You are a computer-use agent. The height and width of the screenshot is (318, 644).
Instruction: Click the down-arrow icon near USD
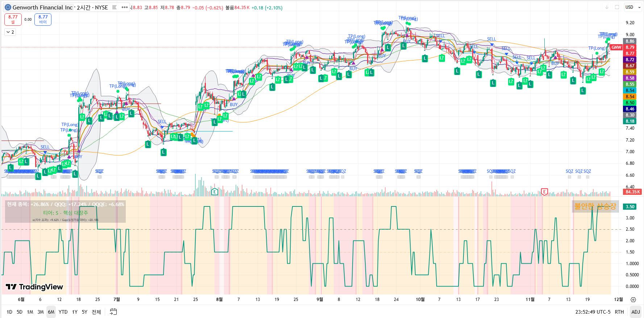[607, 7]
